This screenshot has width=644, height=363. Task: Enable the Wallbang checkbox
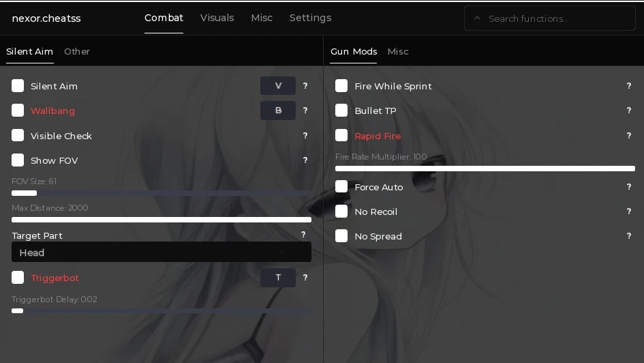(x=18, y=110)
